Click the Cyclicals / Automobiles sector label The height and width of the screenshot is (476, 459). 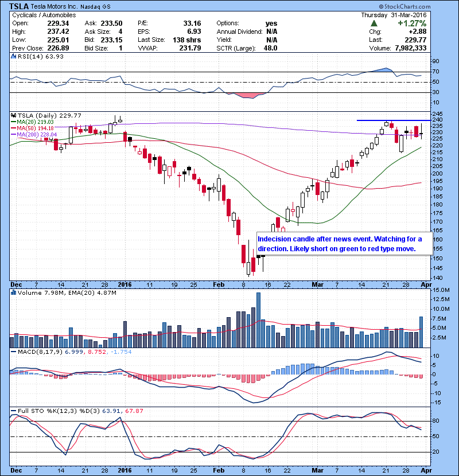[x=44, y=15]
